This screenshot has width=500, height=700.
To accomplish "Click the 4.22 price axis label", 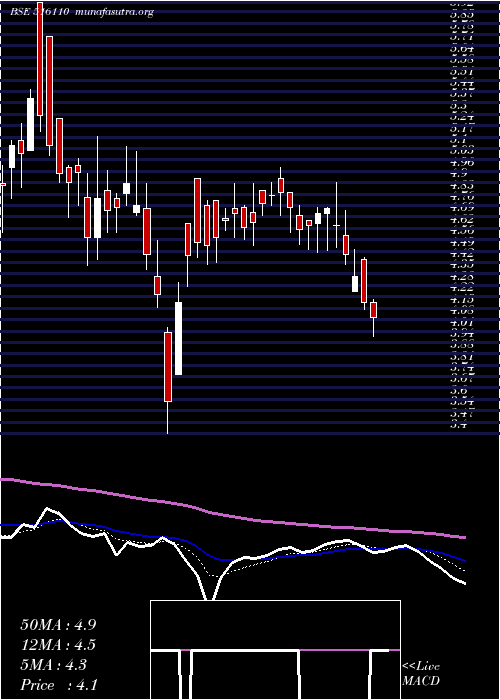I will 462,289.
